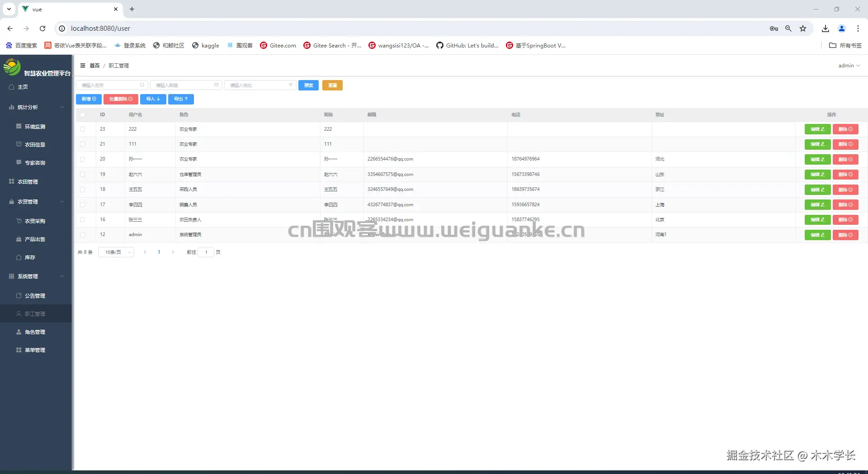868x474 pixels.
Task: Collapse the 农资管理 sidebar group
Action: pyautogui.click(x=36, y=202)
